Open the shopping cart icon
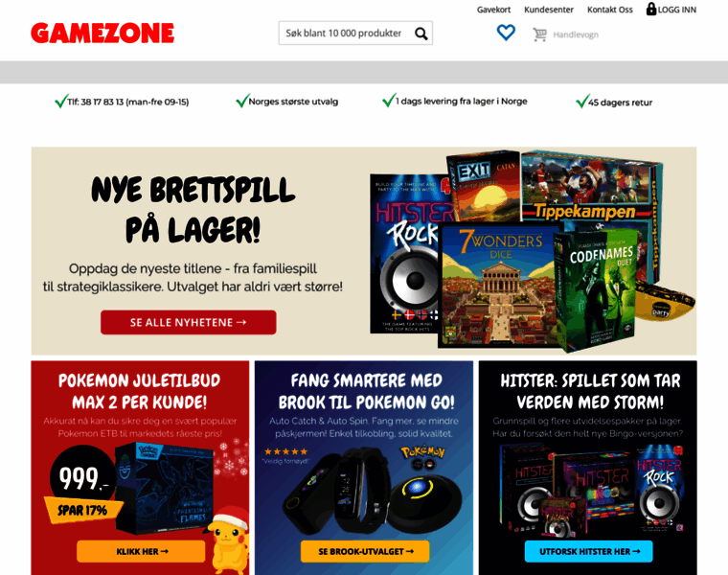 [x=539, y=34]
